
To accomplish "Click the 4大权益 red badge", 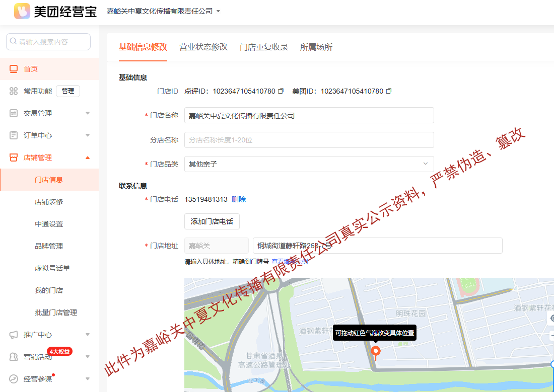I will tap(60, 351).
